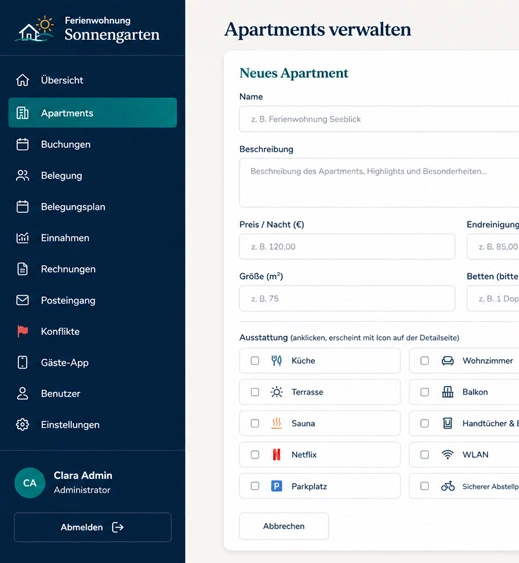This screenshot has width=519, height=563.
Task: Click the Apartments building icon
Action: tap(22, 113)
